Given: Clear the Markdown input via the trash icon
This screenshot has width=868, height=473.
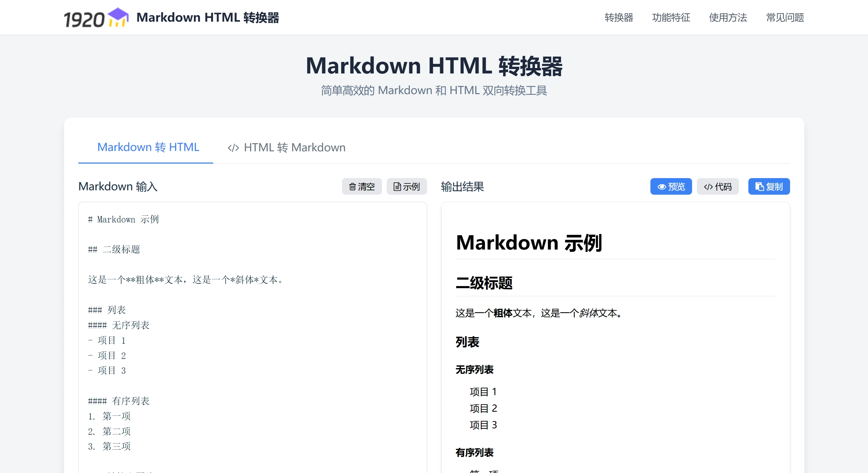Looking at the screenshot, I should point(352,186).
